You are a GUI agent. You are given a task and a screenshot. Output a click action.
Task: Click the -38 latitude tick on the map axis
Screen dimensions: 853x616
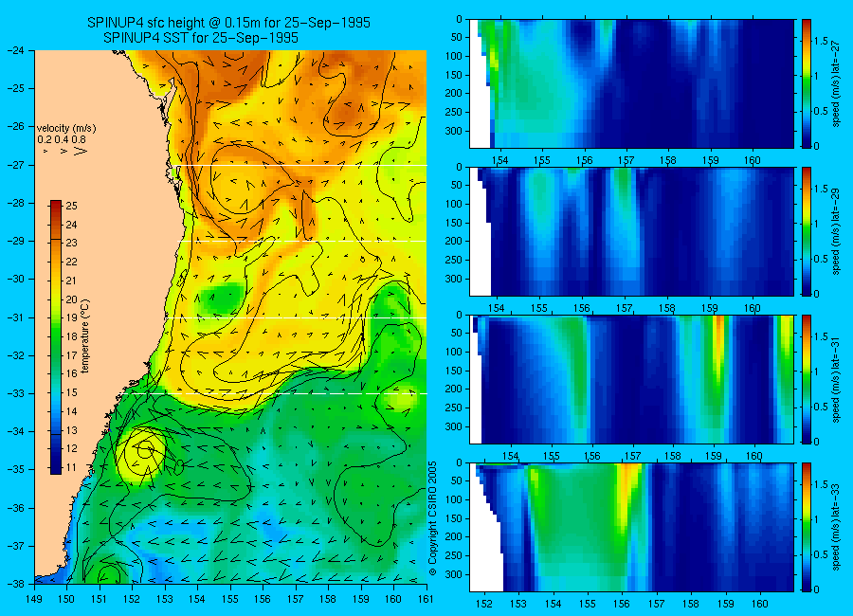pos(16,584)
